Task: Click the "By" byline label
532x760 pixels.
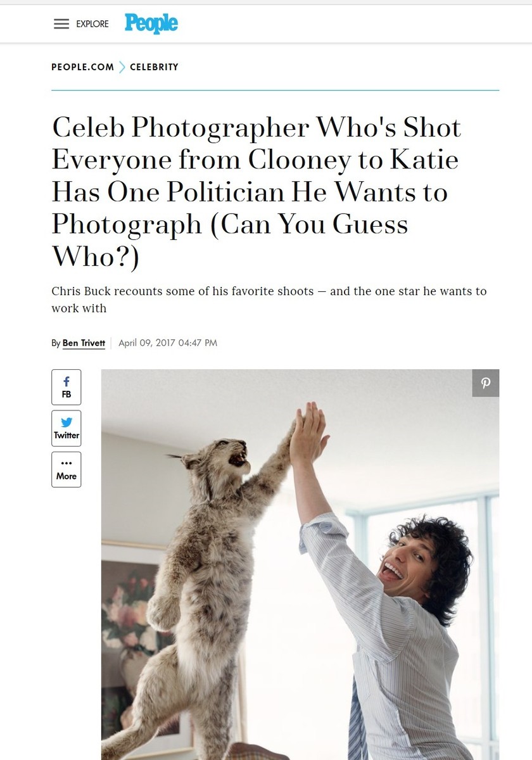Action: [x=56, y=343]
